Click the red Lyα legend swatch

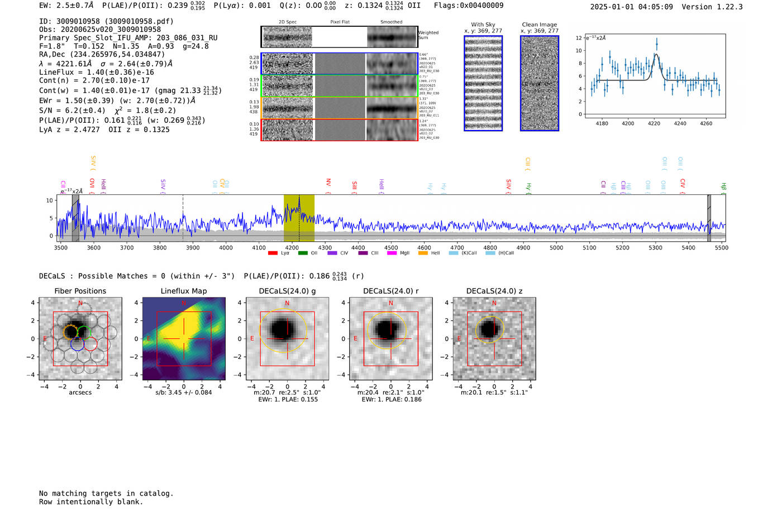tap(273, 253)
